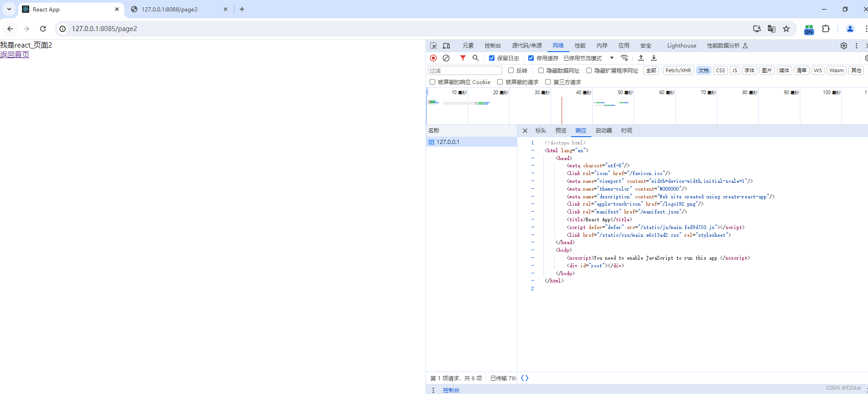Viewport: 868px width, 394px height.
Task: Click the 过滤 filter input field
Action: (x=465, y=70)
